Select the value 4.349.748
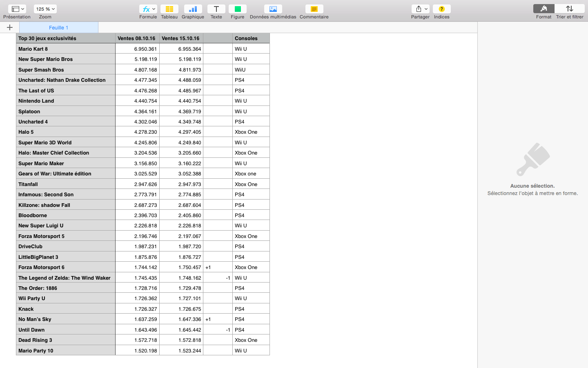This screenshot has width=588, height=368. click(181, 121)
